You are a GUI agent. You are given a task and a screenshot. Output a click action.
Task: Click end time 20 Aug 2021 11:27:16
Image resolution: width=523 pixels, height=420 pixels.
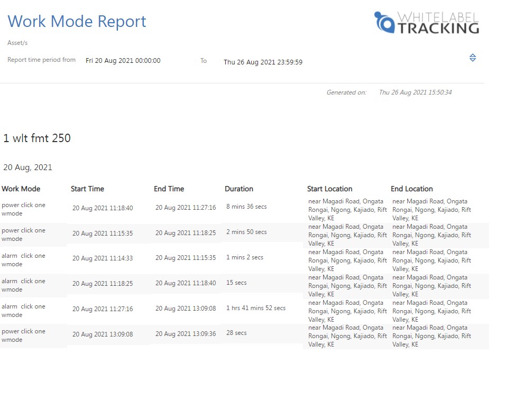186,207
